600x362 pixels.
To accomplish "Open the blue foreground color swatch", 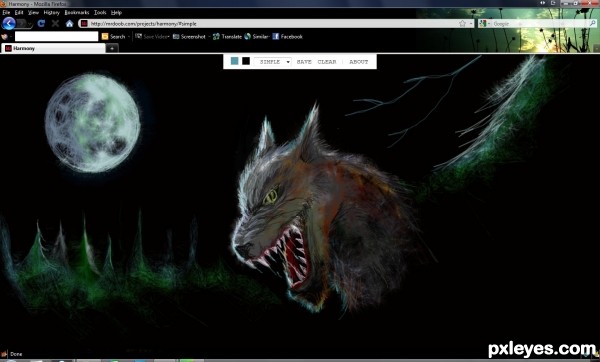I will coord(235,61).
